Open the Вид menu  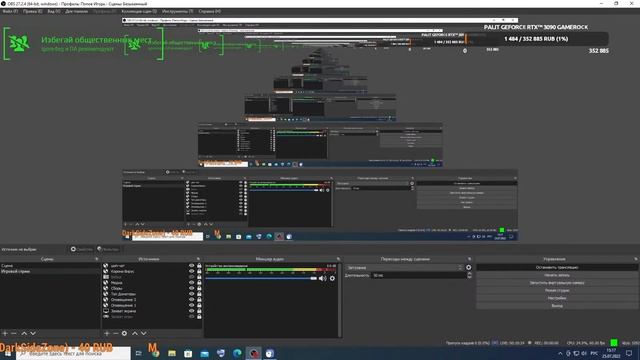click(x=53, y=11)
